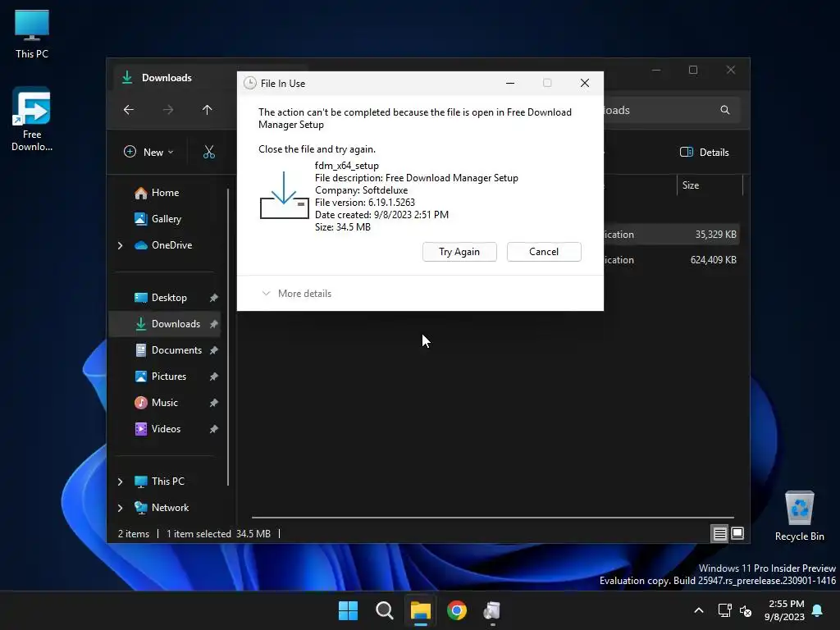Open taskbar Search
Viewport: 840px width, 630px height.
(385, 610)
